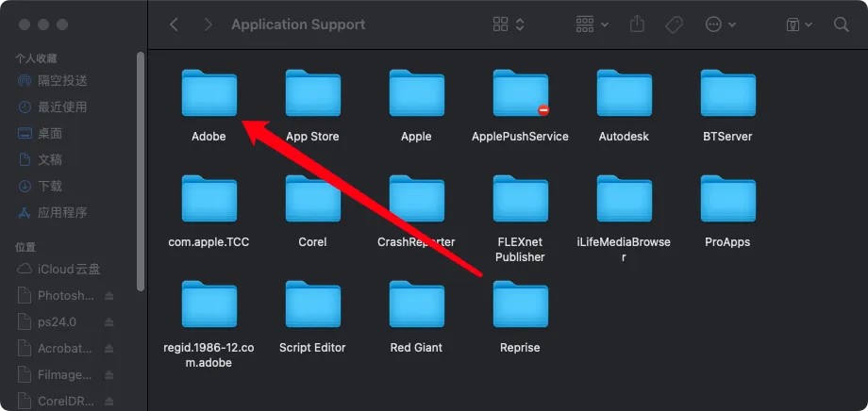This screenshot has width=868, height=411.
Task: Open 应用程序 in the sidebar
Action: click(x=62, y=212)
